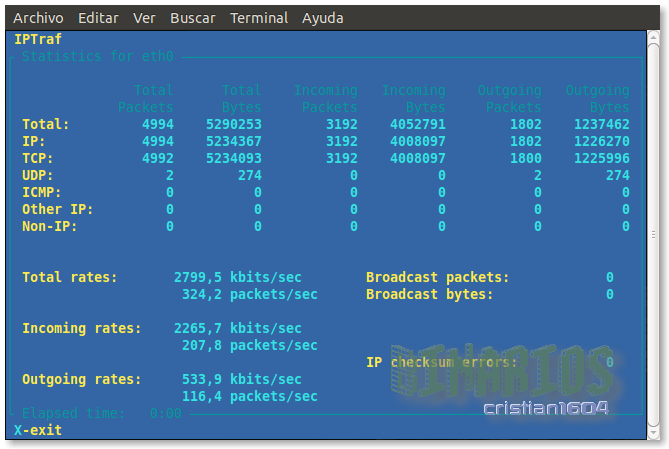Click the IPTraf title text
Viewport: 669px width, 449px height.
(38, 39)
